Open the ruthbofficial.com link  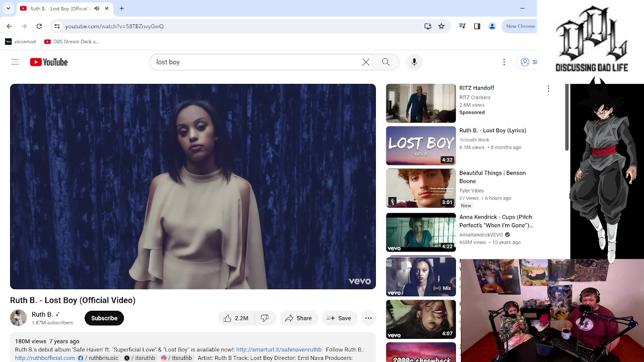point(45,358)
